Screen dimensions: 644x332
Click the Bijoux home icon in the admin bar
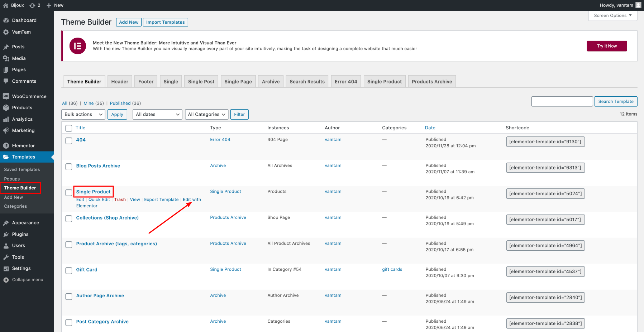tap(6, 5)
